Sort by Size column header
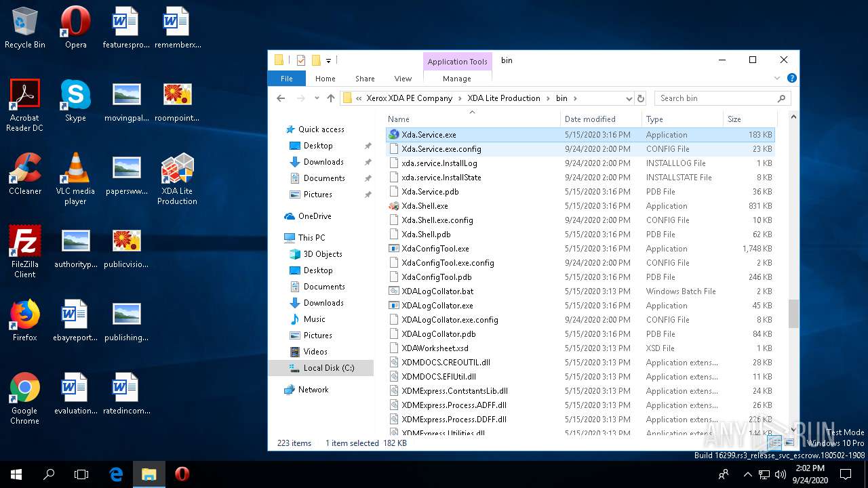 (749, 119)
